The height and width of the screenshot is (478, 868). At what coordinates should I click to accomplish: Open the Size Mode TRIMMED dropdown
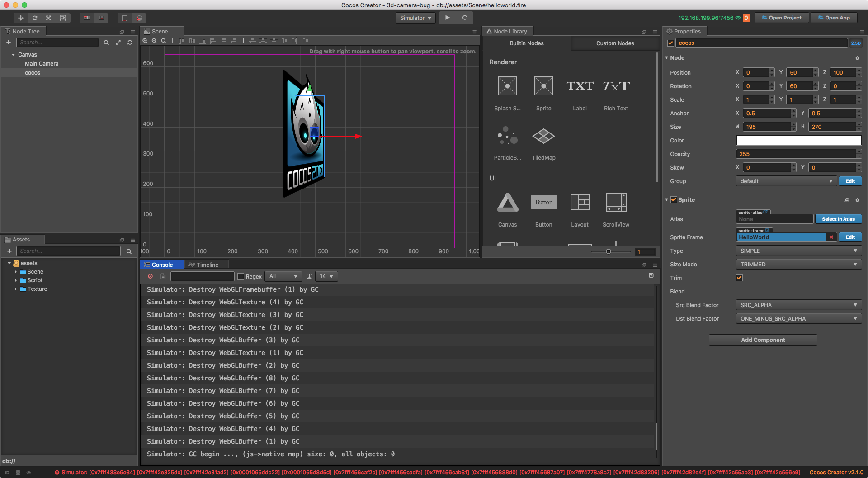(799, 264)
